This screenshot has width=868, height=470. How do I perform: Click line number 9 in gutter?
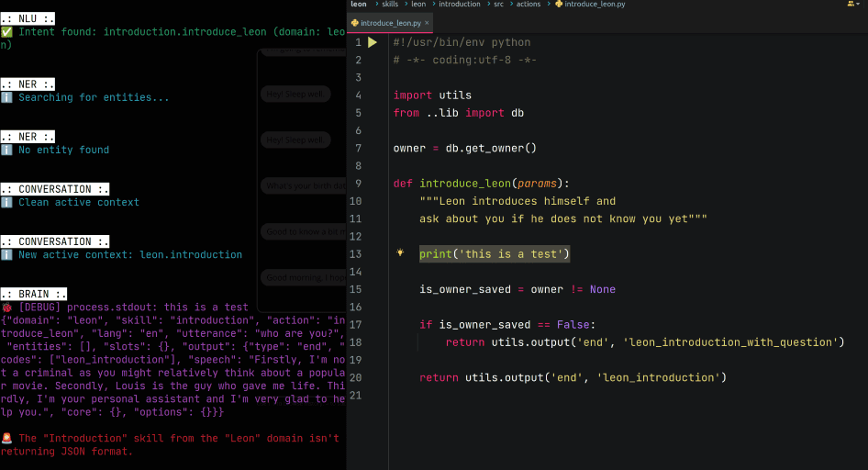[x=358, y=184]
